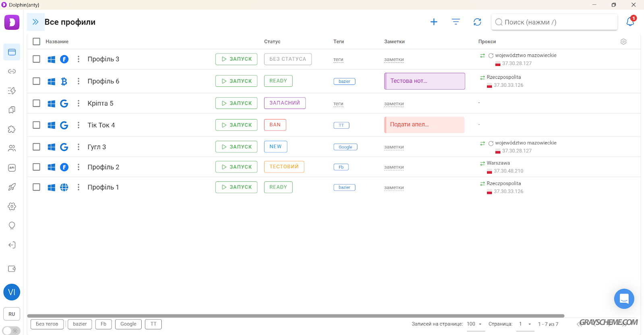Toggle the dark/light theme switch
644x335 pixels.
coord(11,331)
